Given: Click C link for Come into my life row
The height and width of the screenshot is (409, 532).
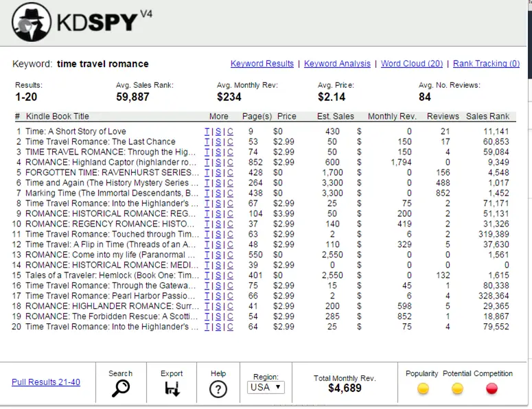Looking at the screenshot, I should pyautogui.click(x=230, y=255).
